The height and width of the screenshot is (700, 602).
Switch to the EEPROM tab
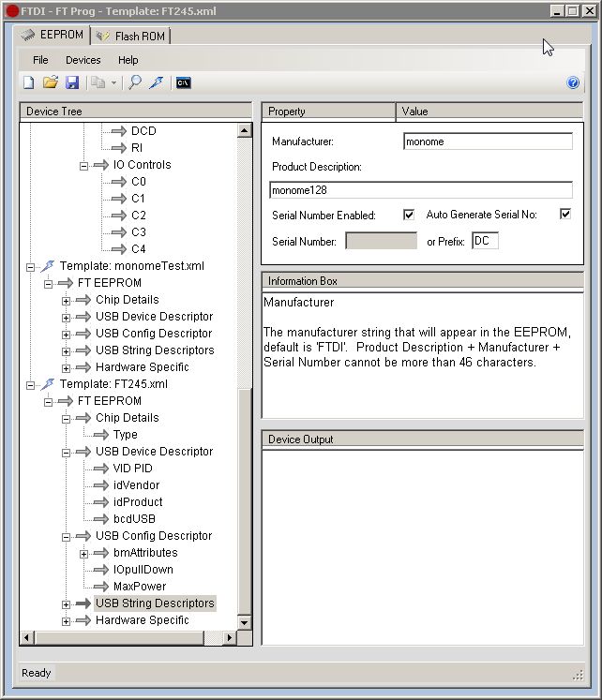point(52,35)
